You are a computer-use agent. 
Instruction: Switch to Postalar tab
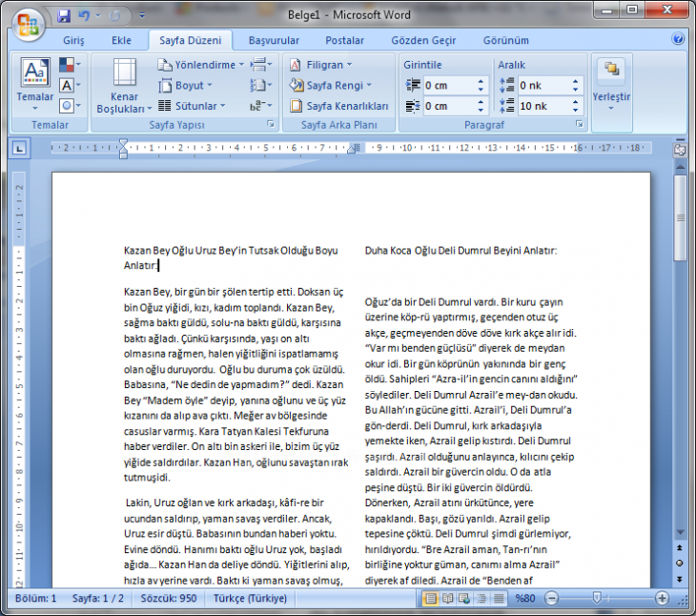click(344, 40)
